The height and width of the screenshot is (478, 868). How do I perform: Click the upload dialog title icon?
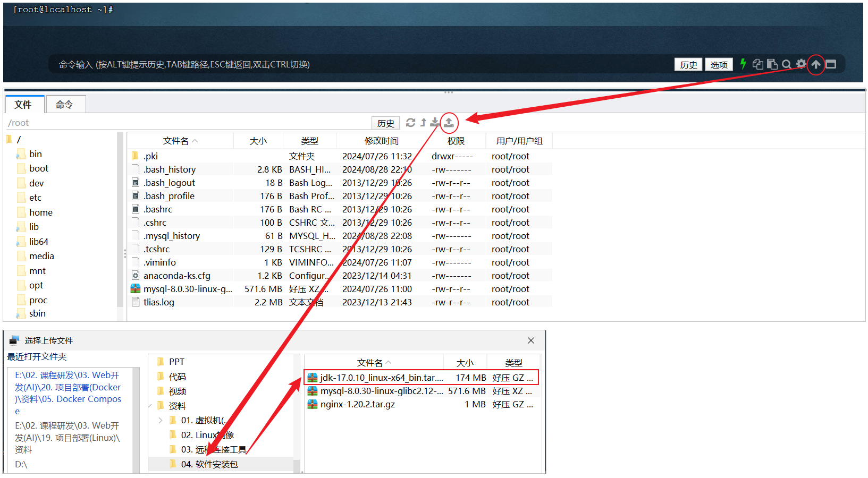[x=14, y=340]
